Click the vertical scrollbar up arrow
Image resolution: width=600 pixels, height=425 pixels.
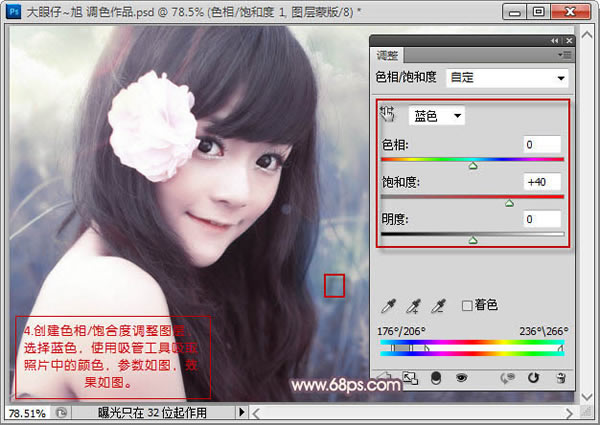587,35
